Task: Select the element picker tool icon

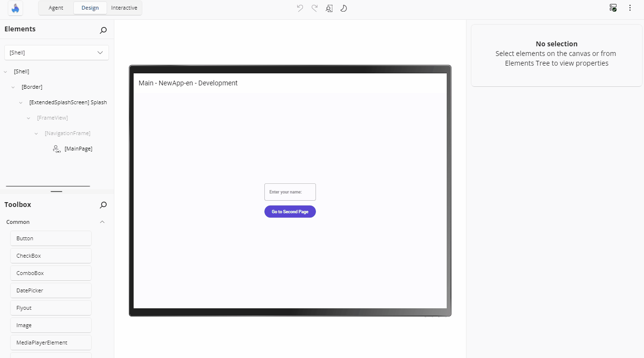Action: tap(329, 8)
